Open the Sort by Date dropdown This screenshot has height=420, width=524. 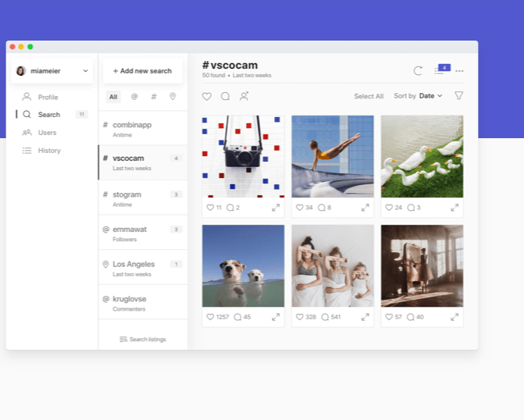point(430,96)
